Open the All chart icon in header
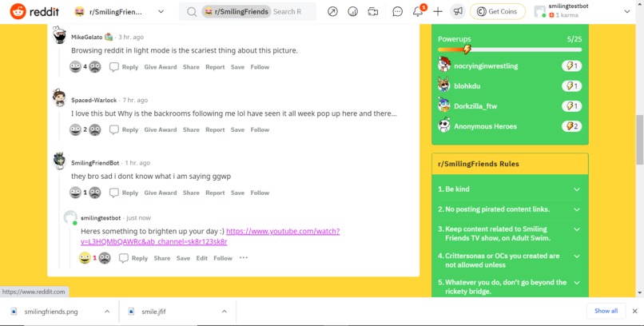Image resolution: width=644 pixels, height=326 pixels. (x=353, y=11)
